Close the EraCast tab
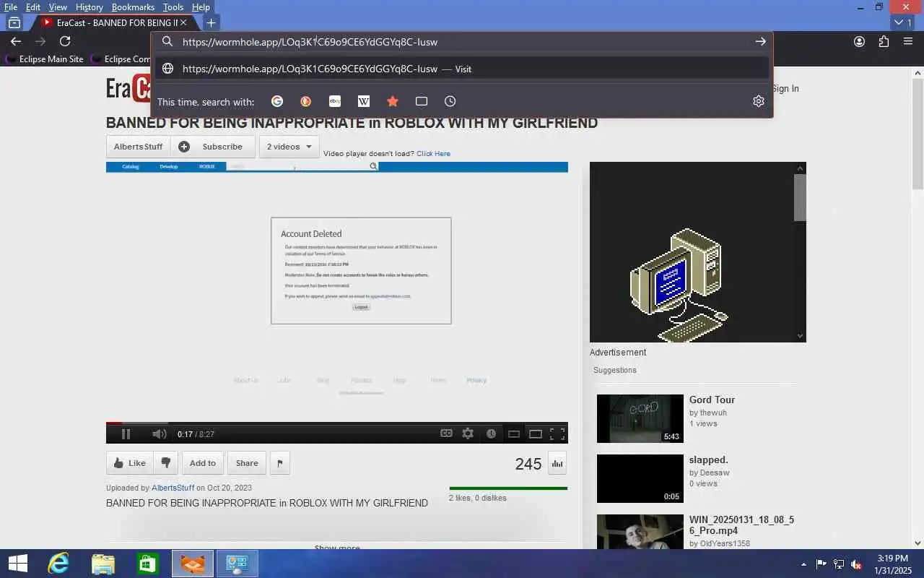Image resolution: width=924 pixels, height=578 pixels. click(x=183, y=23)
